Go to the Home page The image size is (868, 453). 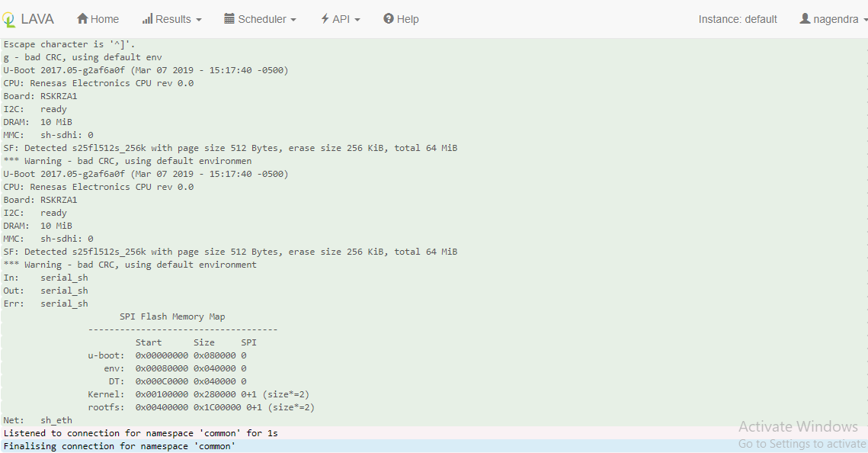[x=98, y=19]
